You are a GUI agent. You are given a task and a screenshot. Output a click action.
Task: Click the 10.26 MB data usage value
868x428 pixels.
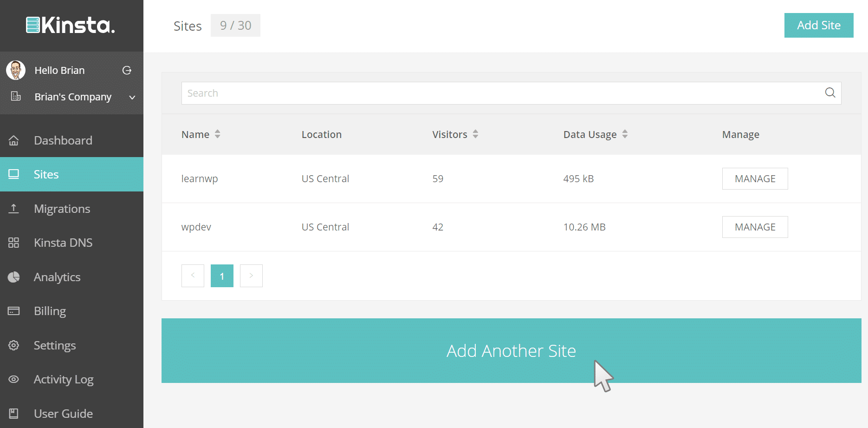tap(584, 227)
